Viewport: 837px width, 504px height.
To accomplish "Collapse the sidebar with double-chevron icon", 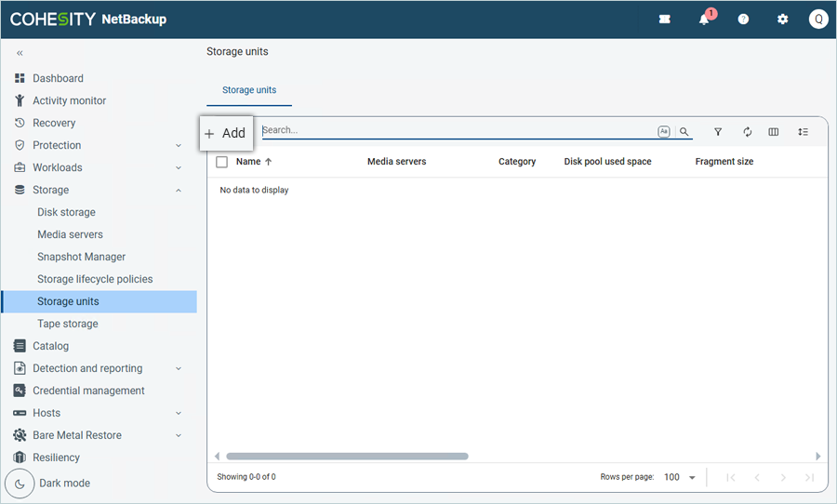I will 20,53.
